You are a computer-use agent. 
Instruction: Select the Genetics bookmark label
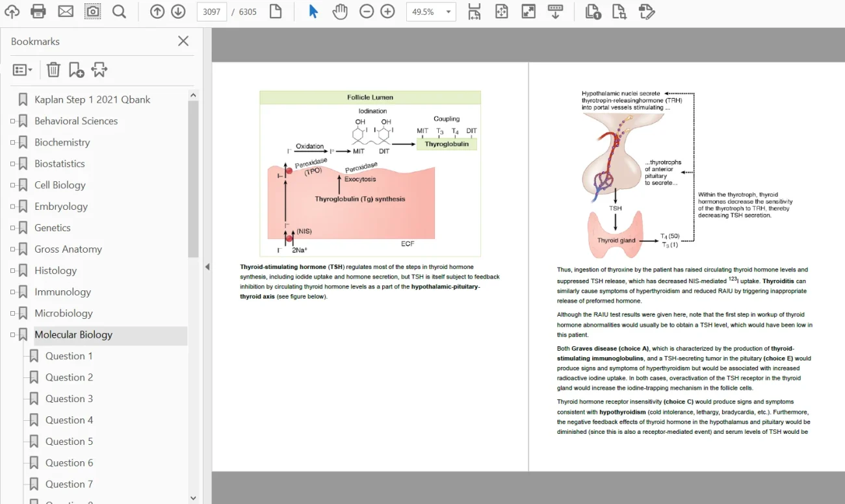point(53,228)
